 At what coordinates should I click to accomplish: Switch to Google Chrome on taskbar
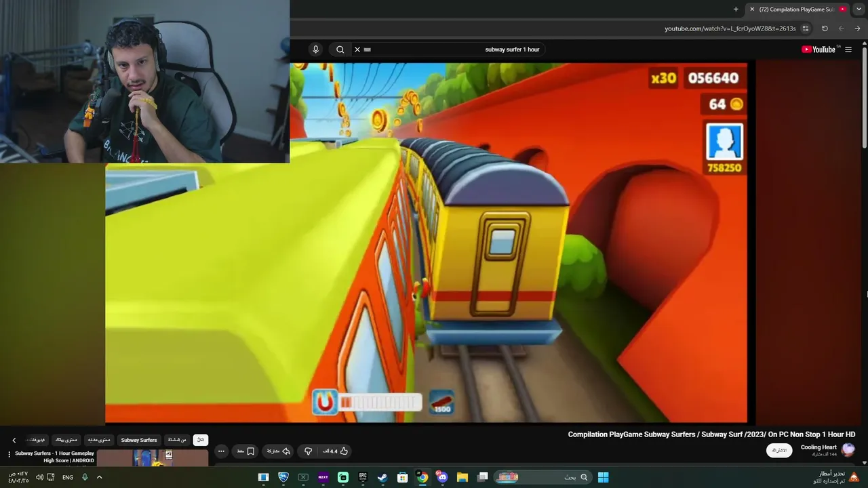[422, 477]
